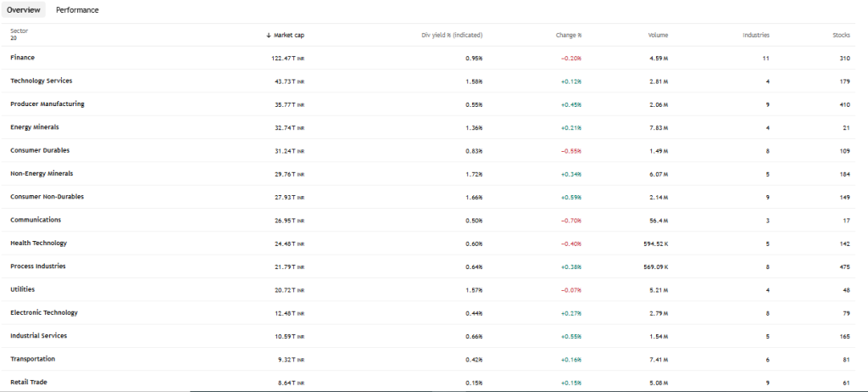This screenshot has height=392, width=868.
Task: Click Consumer Durables market cap 31.24 T
Action: point(289,151)
